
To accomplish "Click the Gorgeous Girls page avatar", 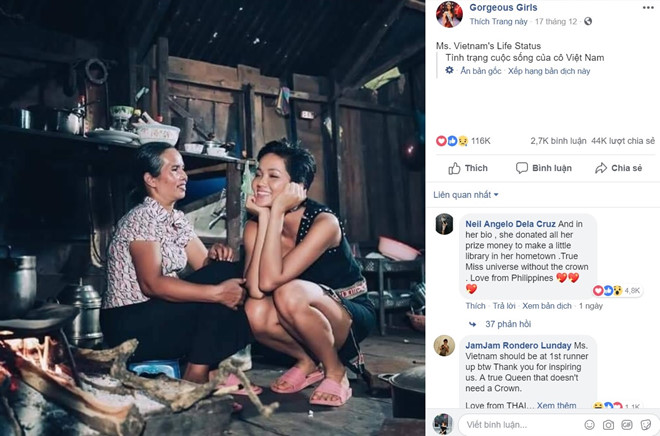I will (448, 14).
